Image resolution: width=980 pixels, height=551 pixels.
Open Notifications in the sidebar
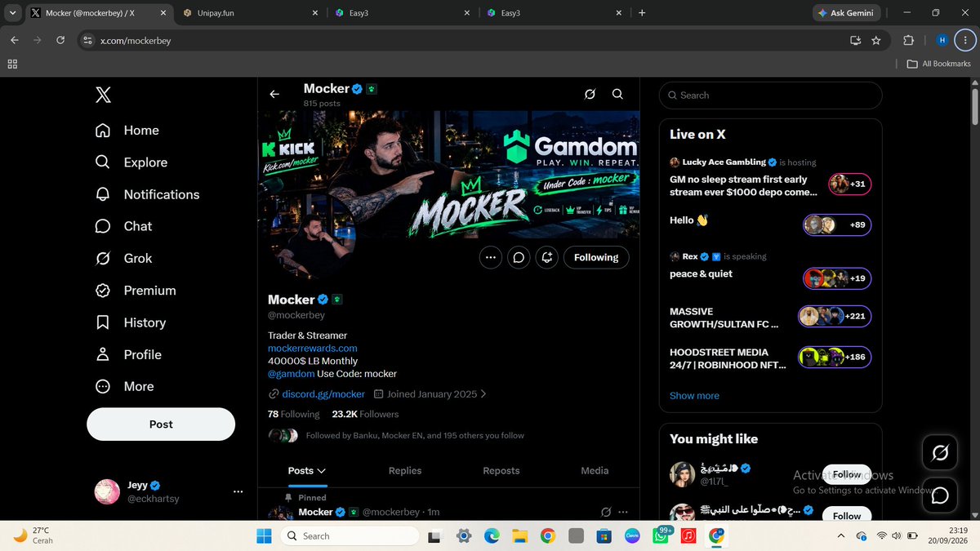pos(147,194)
